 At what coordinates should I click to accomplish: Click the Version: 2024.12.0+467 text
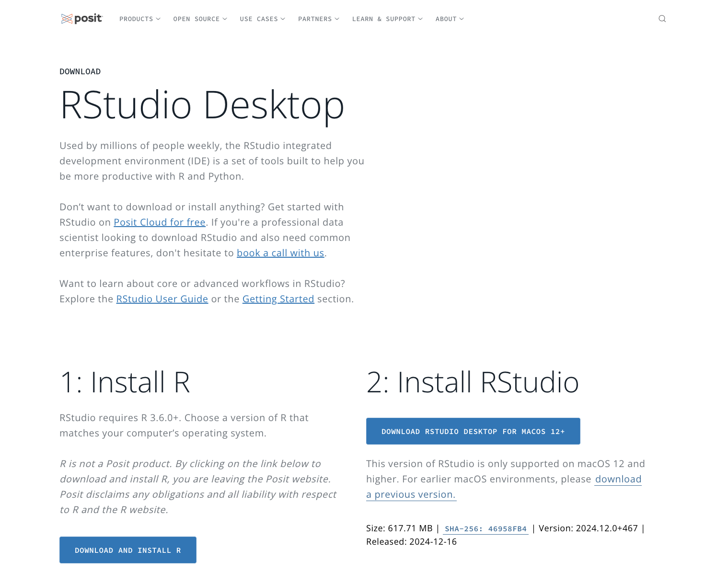click(588, 528)
